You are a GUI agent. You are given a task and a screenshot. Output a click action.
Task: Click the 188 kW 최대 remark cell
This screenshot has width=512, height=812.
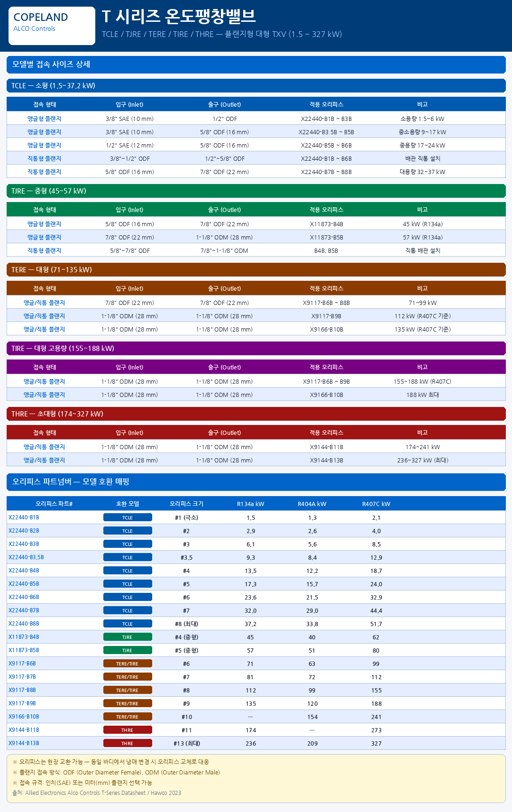(x=422, y=395)
